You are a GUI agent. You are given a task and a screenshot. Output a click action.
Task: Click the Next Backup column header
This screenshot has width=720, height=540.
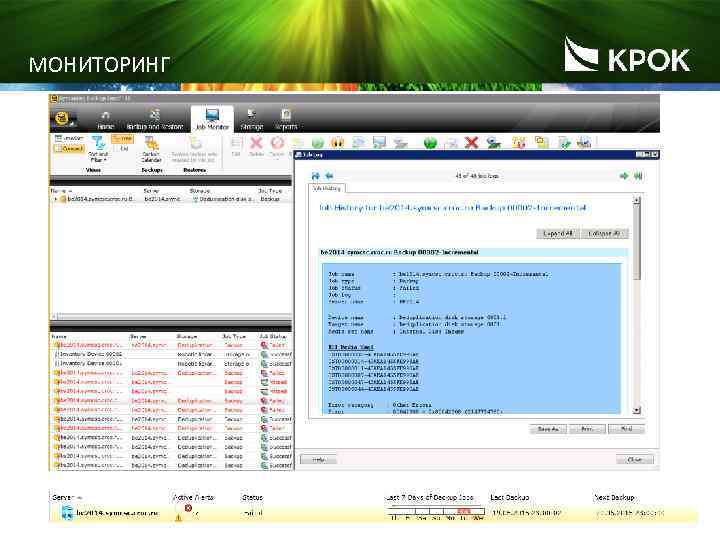(x=614, y=497)
